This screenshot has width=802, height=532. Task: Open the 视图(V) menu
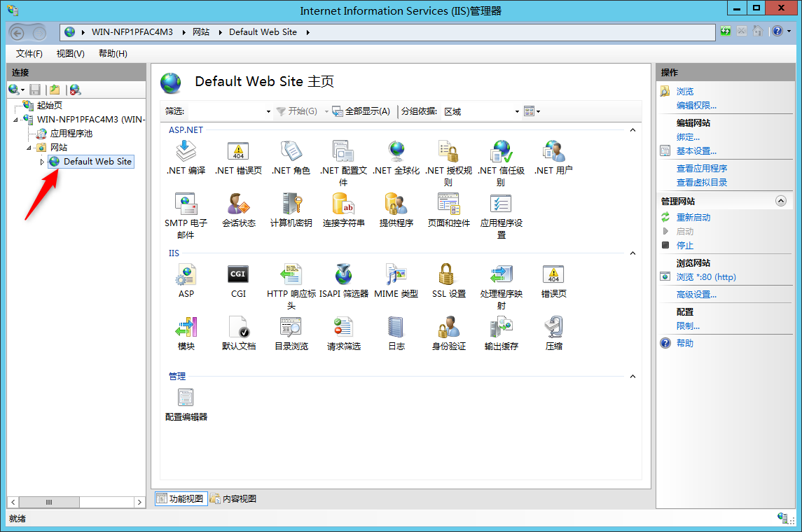71,54
